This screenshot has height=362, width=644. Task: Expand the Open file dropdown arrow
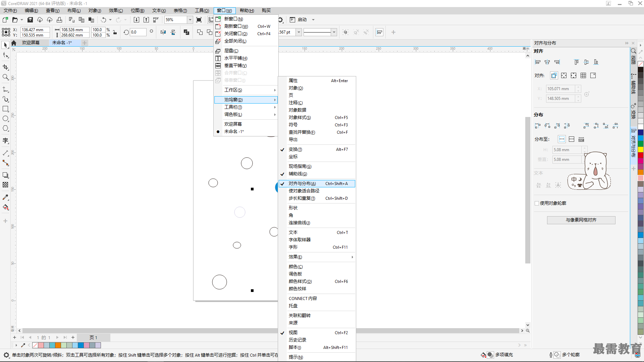(22, 20)
